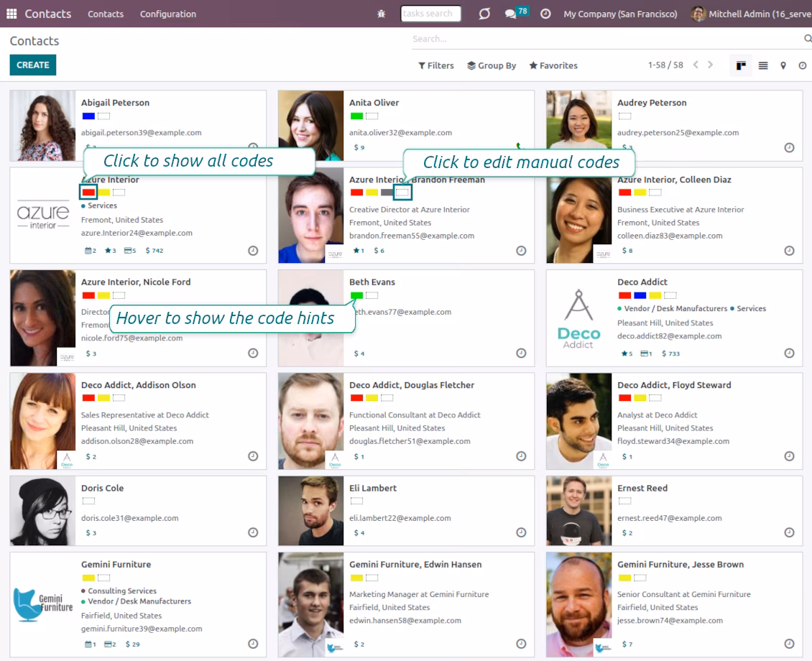Image resolution: width=812 pixels, height=661 pixels.
Task: Open the Group By dropdown
Action: pyautogui.click(x=492, y=65)
